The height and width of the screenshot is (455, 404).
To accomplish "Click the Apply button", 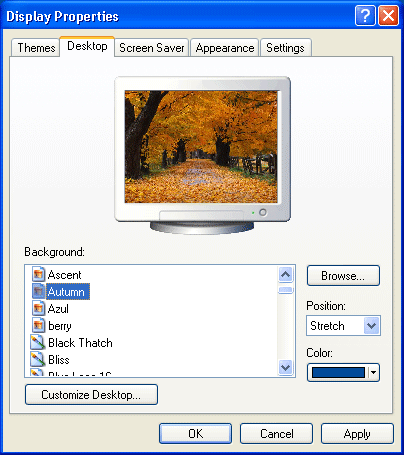I will pos(357,434).
